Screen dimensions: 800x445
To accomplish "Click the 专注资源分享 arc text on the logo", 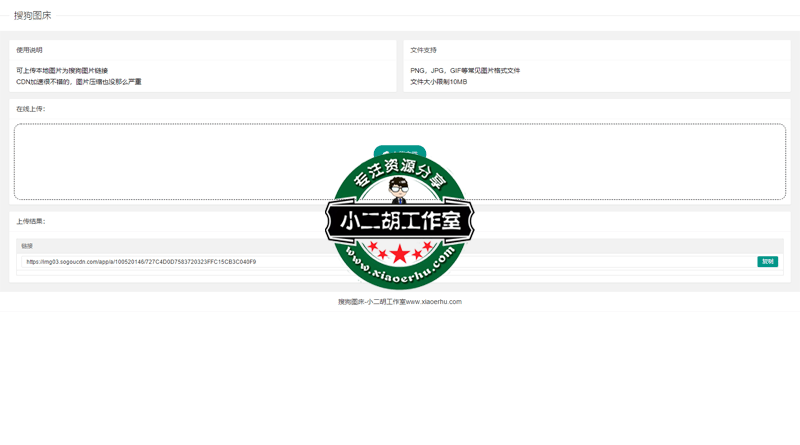I will (400, 172).
